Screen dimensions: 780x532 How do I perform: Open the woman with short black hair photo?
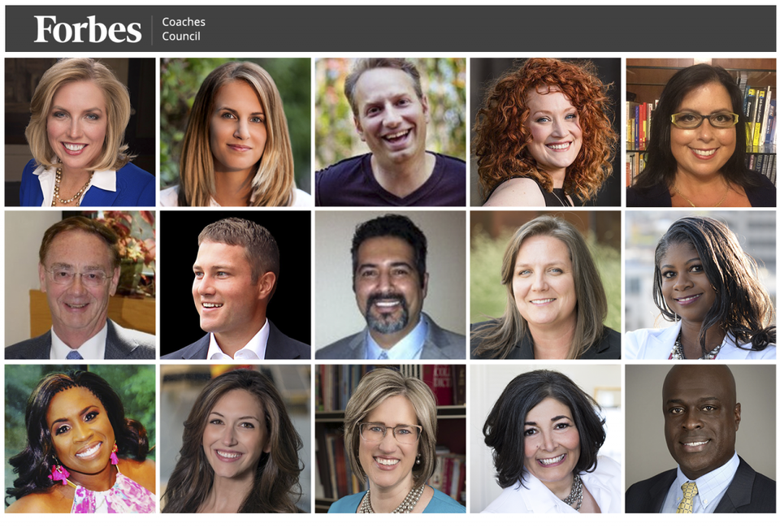[x=545, y=439]
